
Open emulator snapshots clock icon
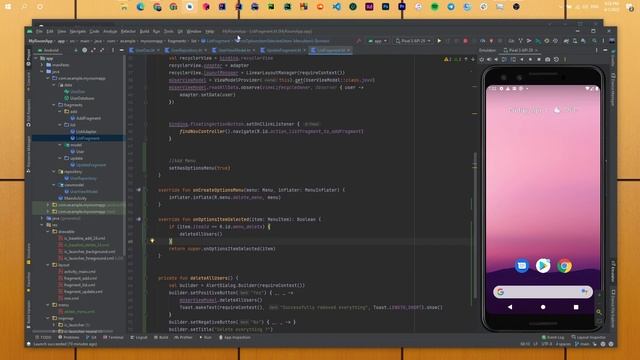pyautogui.click(x=556, y=59)
